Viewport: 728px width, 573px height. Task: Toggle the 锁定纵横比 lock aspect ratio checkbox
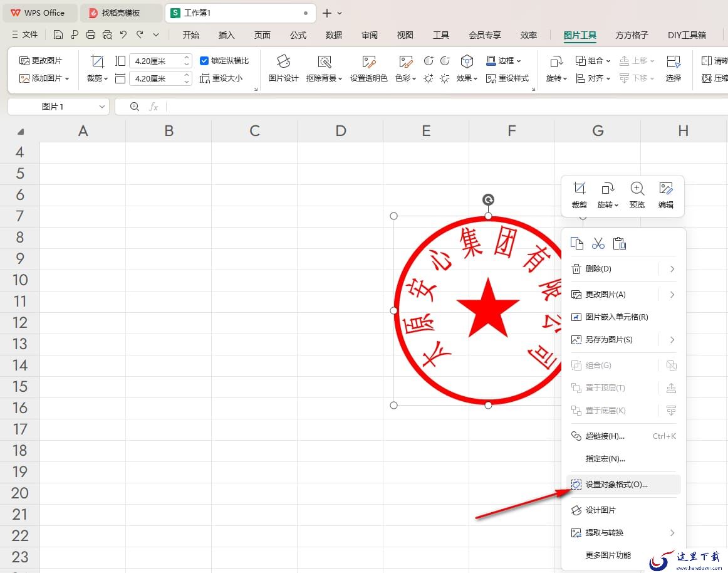point(204,60)
